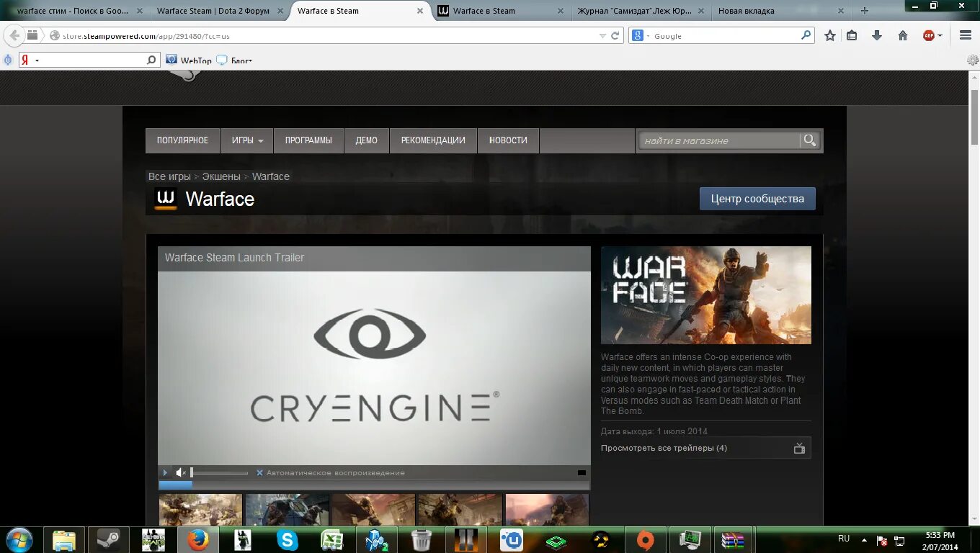Open Steam from the Windows taskbar
The height and width of the screenshot is (553, 980).
click(109, 539)
